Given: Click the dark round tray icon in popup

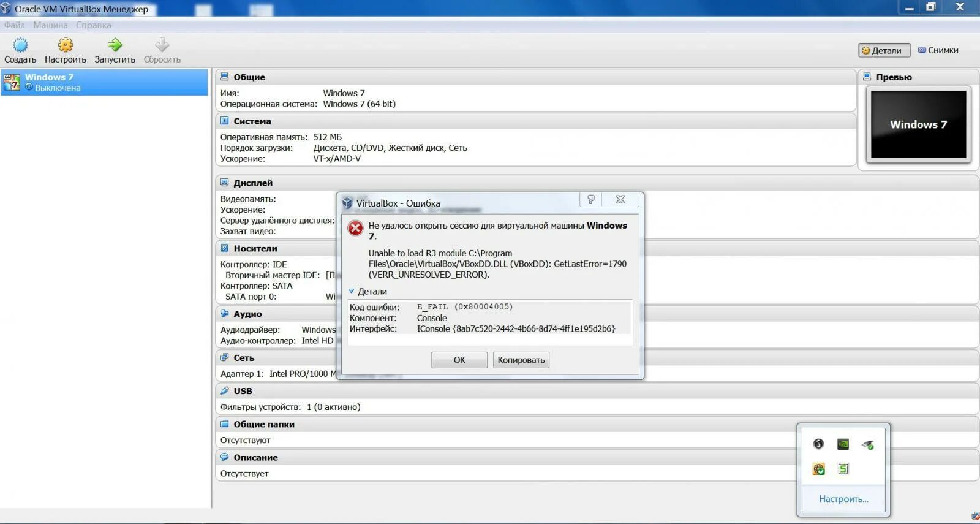Looking at the screenshot, I should coord(818,444).
